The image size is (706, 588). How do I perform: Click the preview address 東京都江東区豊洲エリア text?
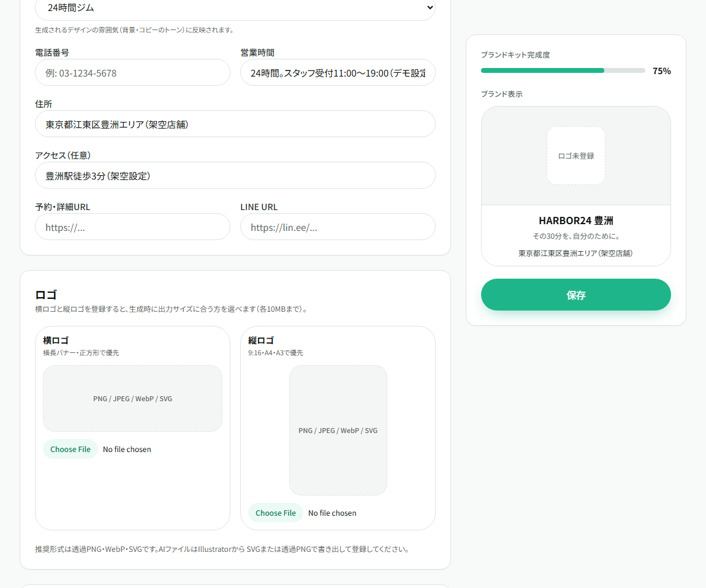point(575,254)
